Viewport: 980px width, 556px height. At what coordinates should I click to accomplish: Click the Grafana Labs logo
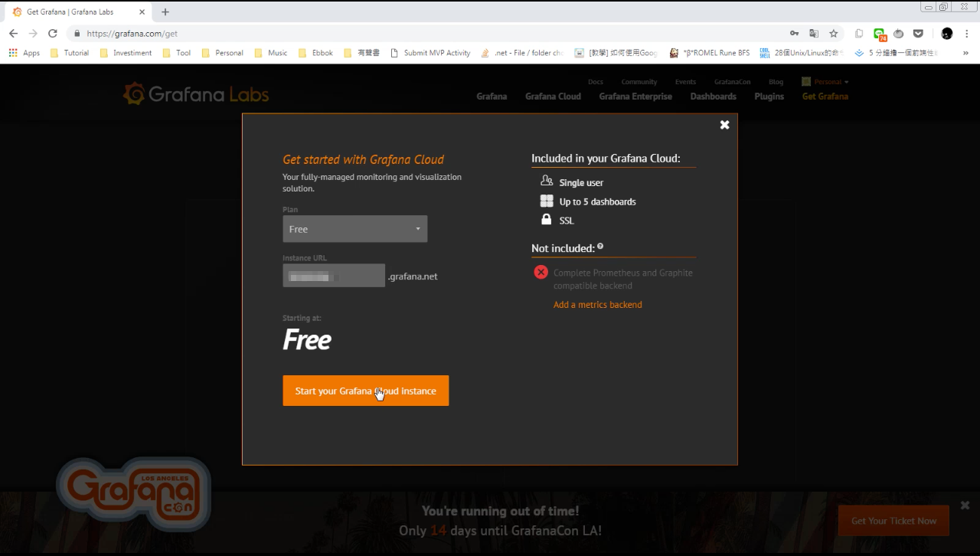[196, 94]
